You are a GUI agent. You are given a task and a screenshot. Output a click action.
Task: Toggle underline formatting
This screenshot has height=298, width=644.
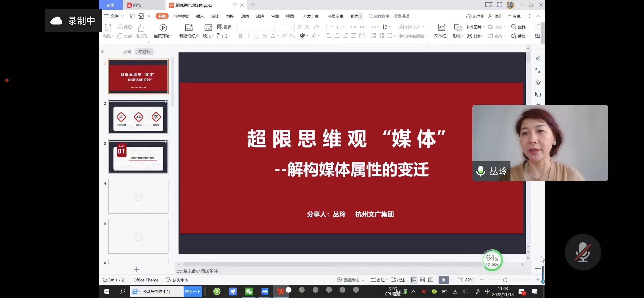(x=256, y=36)
